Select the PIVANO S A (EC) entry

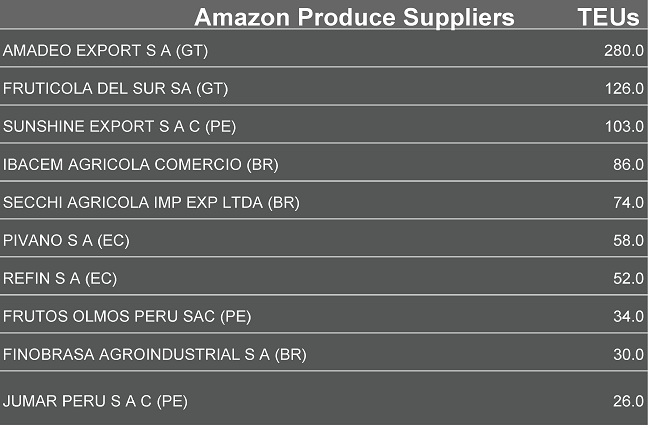tap(67, 241)
